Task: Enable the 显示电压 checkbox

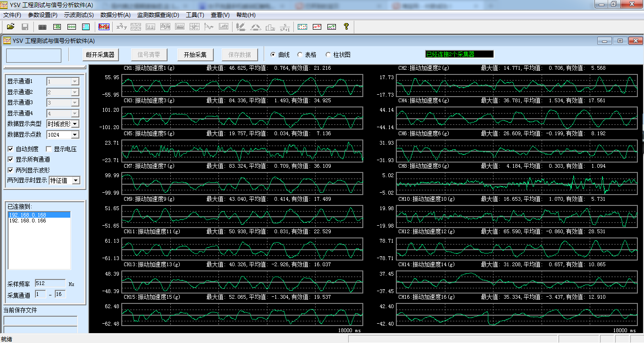Action: point(49,149)
